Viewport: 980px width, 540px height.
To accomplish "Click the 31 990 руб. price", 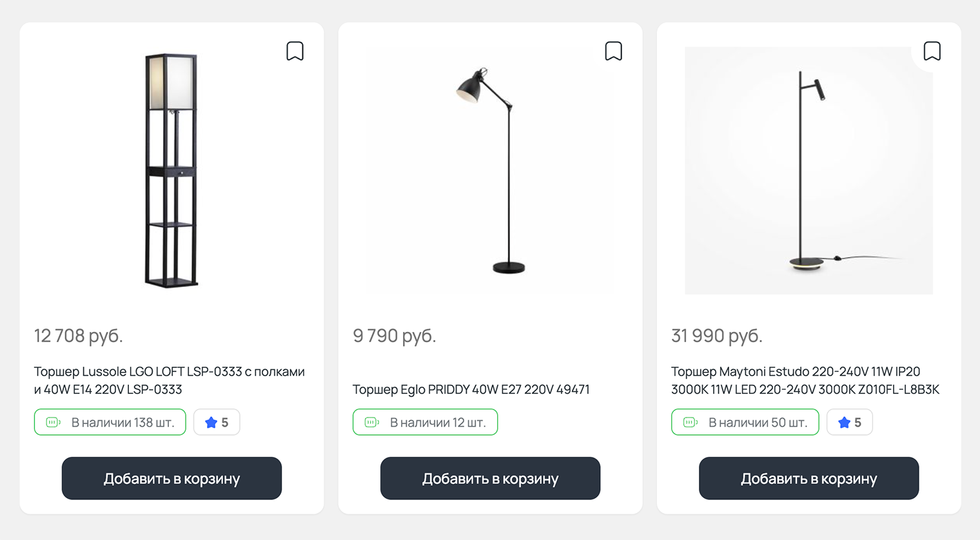I will tap(716, 336).
